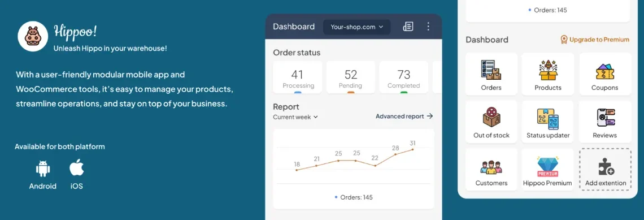644x220 pixels.
Task: Click the Upgrade to Premium badge icon
Action: tap(564, 40)
